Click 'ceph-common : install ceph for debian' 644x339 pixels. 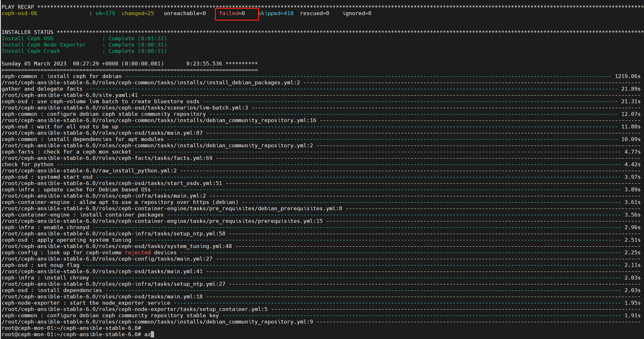coord(61,76)
